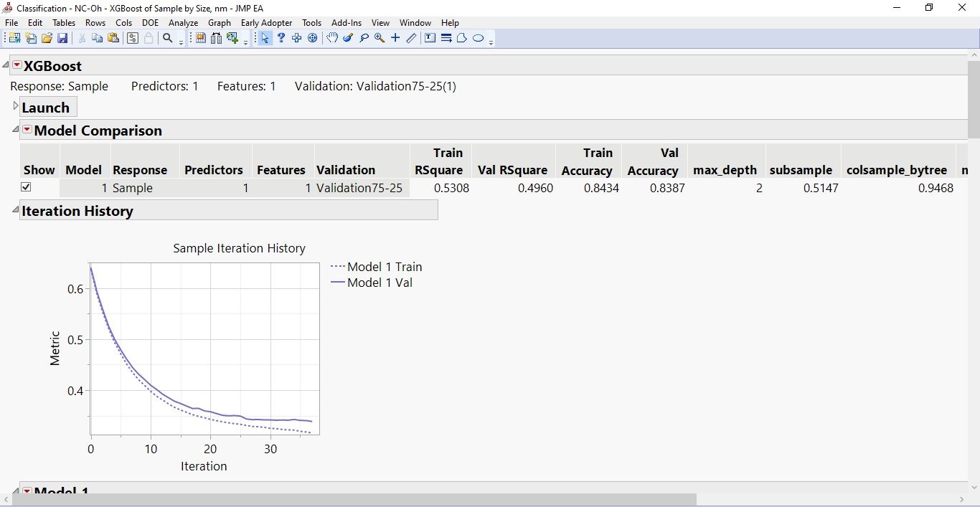
Task: Select the Arrow tool in the toolbar
Action: coord(265,37)
